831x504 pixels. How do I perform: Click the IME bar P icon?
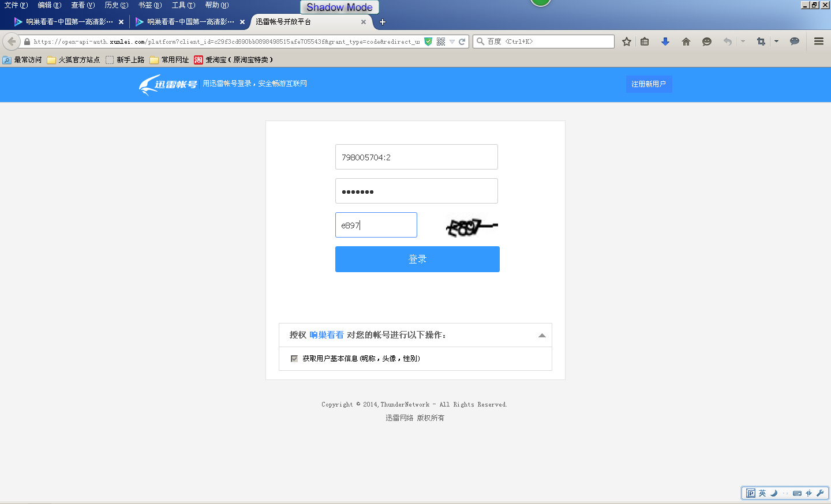point(751,493)
